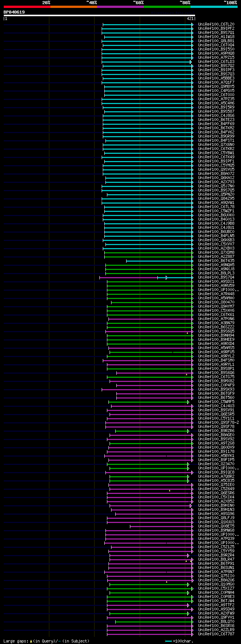Select the UniRef100_C5YBW1 label
241x644 pixels.
(216, 153)
